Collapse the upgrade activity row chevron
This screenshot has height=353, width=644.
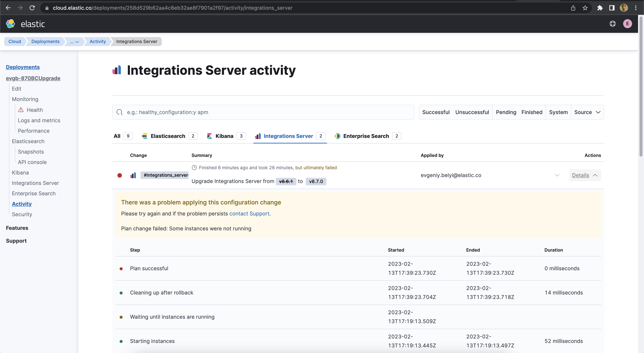[x=557, y=175]
